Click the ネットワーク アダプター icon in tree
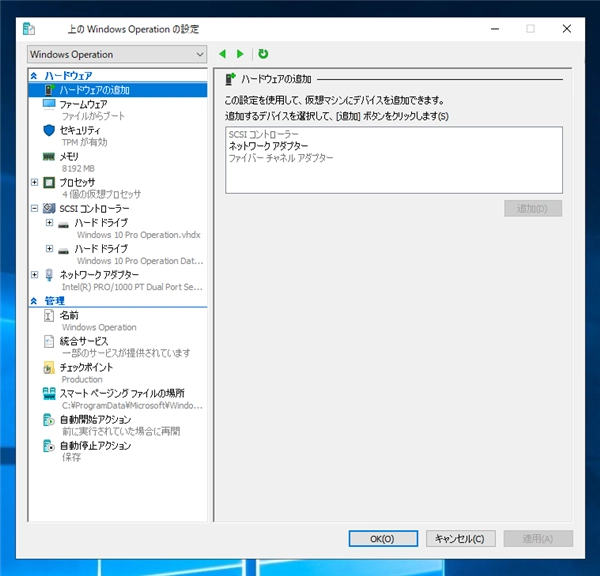The height and width of the screenshot is (576, 600). (49, 275)
